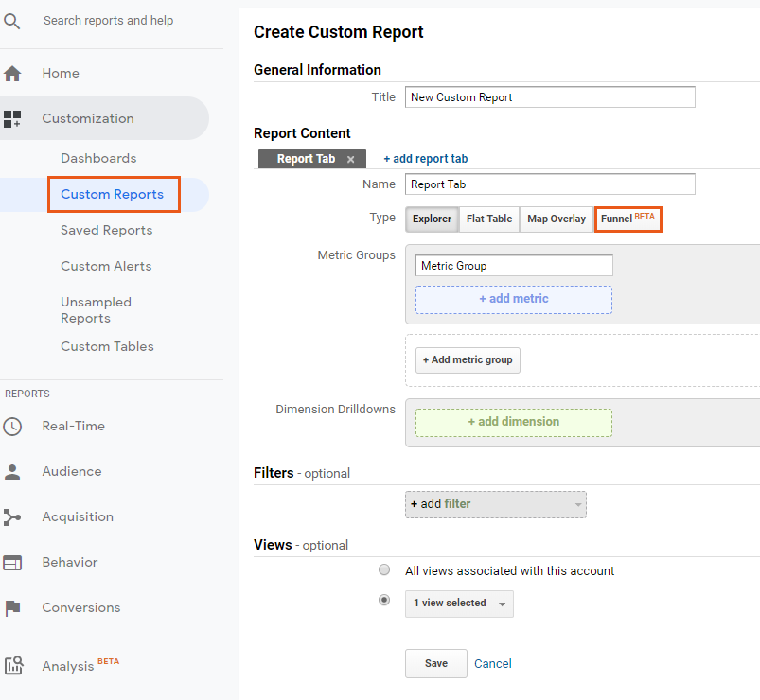This screenshot has width=760, height=700.
Task: Click the report tab Name field
Action: point(550,184)
